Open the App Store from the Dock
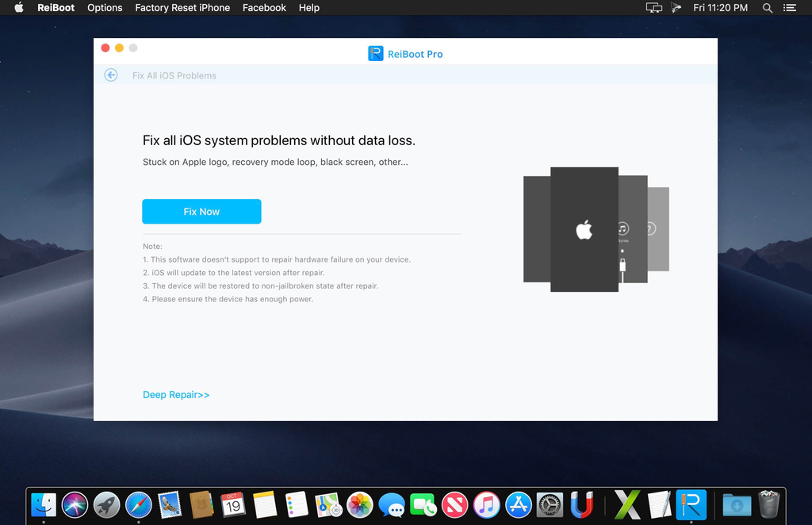Image resolution: width=812 pixels, height=525 pixels. pos(518,504)
